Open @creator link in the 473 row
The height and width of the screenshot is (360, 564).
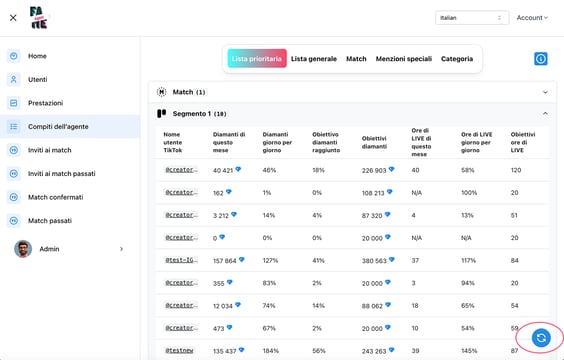(x=181, y=328)
